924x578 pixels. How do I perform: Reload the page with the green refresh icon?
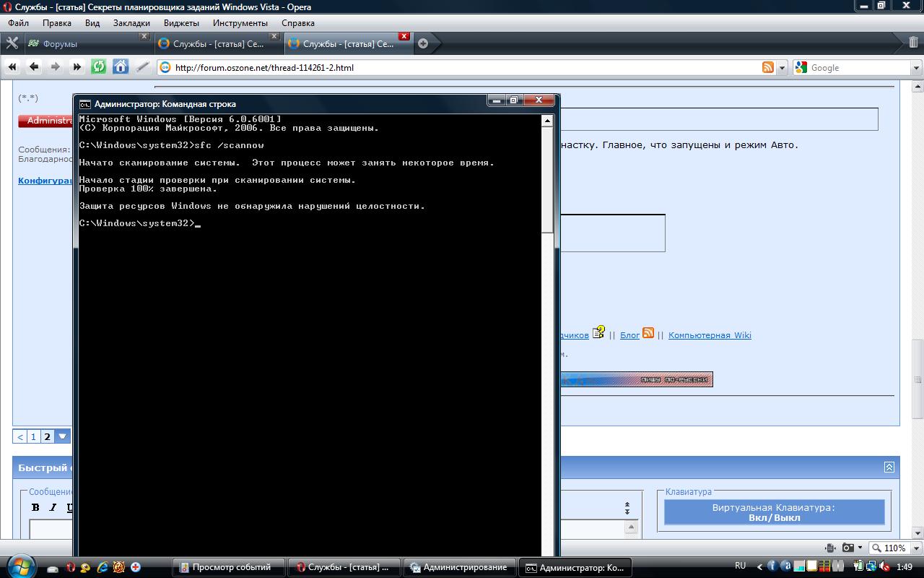click(99, 67)
